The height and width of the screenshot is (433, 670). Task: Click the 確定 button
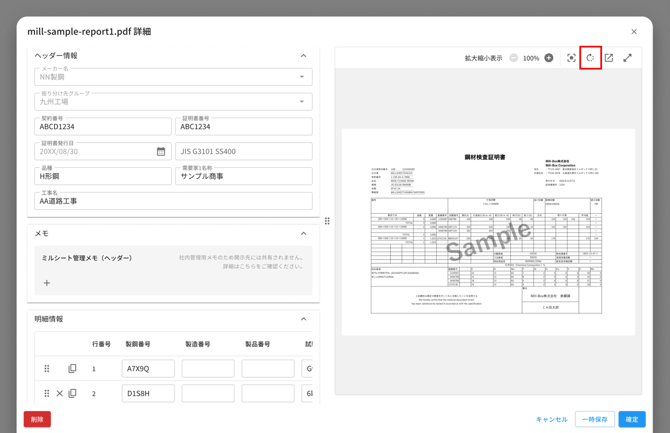click(632, 419)
